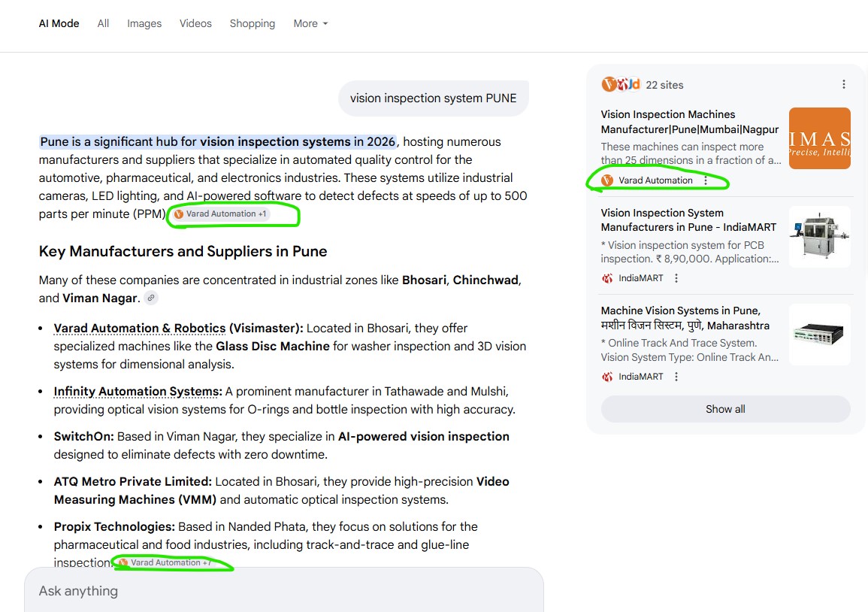
Task: Open the Shopping tab
Action: click(x=252, y=23)
